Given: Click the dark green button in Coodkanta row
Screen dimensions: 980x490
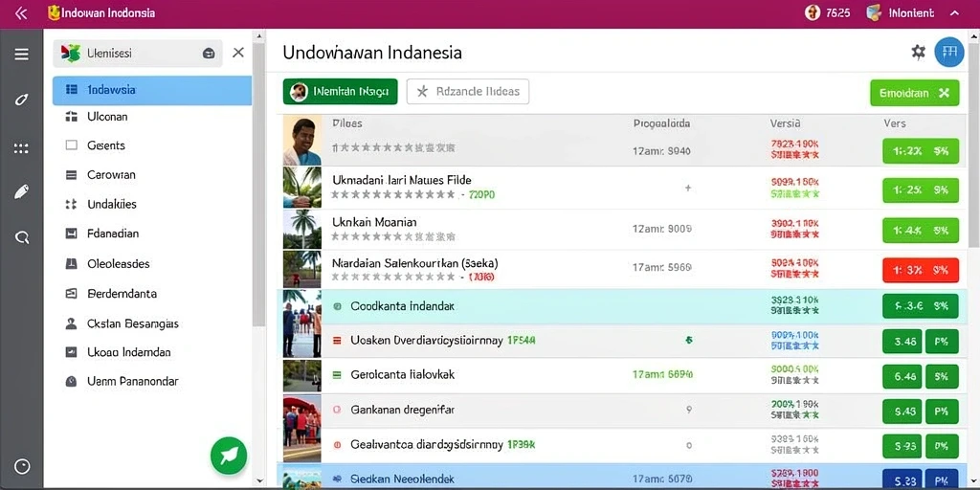Looking at the screenshot, I should point(920,306).
